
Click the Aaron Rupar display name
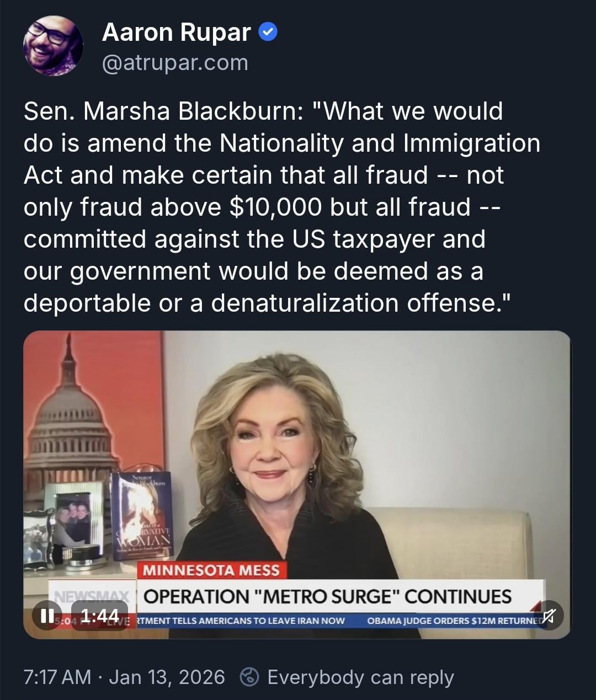[177, 32]
